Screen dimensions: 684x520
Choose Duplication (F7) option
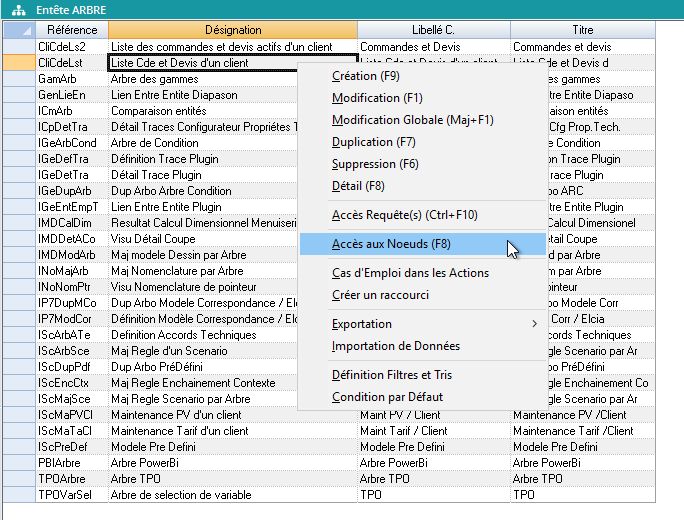[374, 142]
